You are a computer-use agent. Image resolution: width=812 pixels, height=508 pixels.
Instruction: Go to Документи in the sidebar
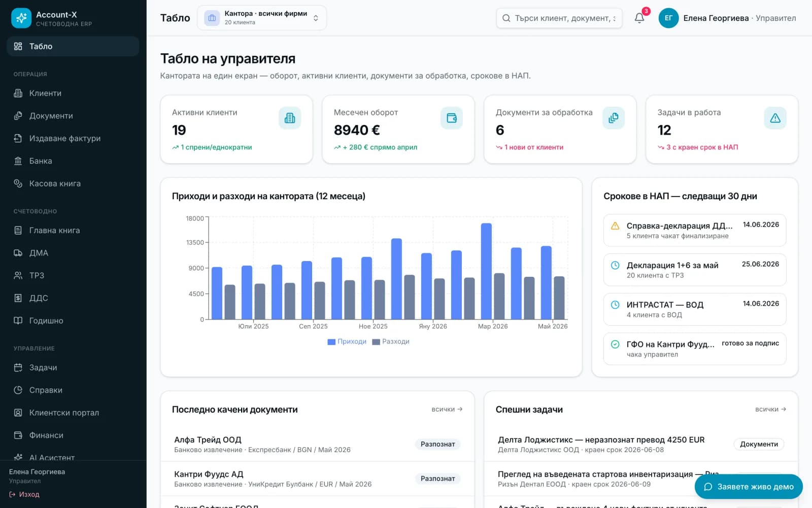pos(73,116)
